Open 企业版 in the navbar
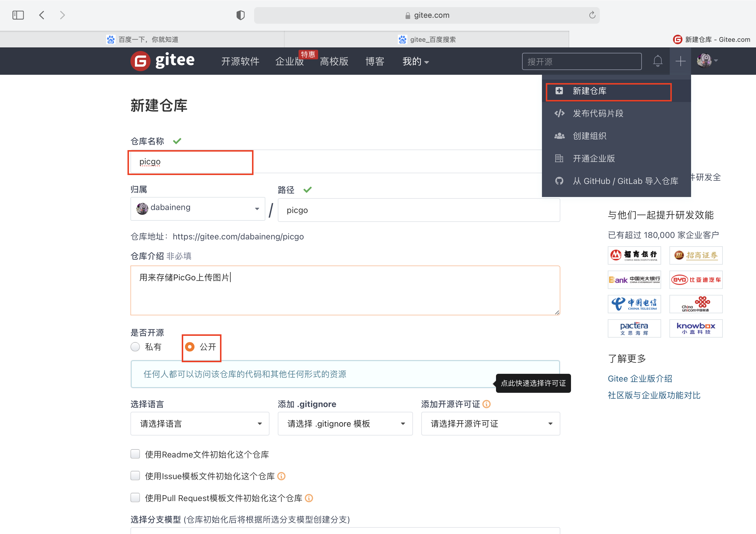Image resolution: width=756 pixels, height=534 pixels. 289,61
